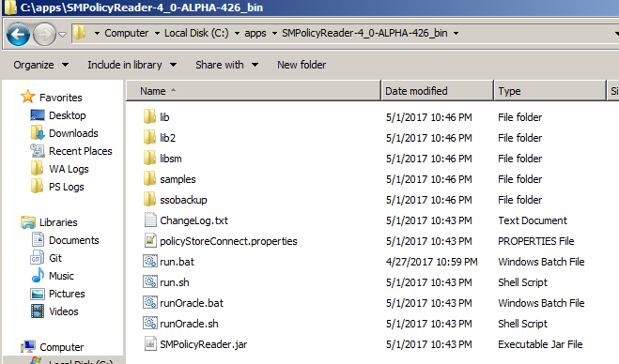Select the samples folder icon
This screenshot has width=619, height=364.
coord(149,178)
